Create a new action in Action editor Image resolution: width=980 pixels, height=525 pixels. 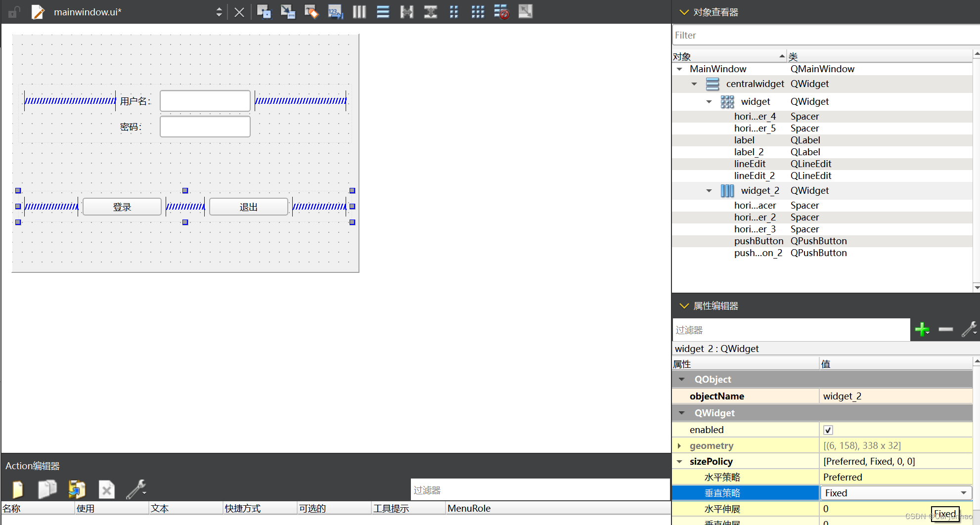tap(18, 489)
